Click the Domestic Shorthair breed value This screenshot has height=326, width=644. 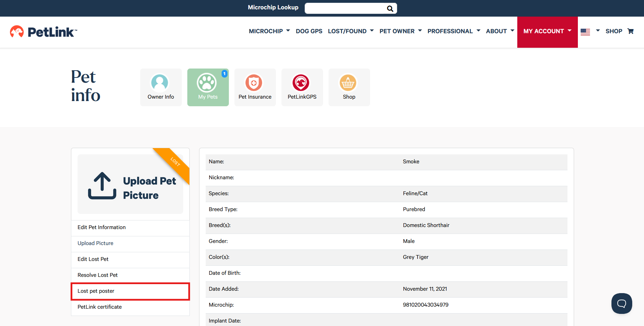426,225
